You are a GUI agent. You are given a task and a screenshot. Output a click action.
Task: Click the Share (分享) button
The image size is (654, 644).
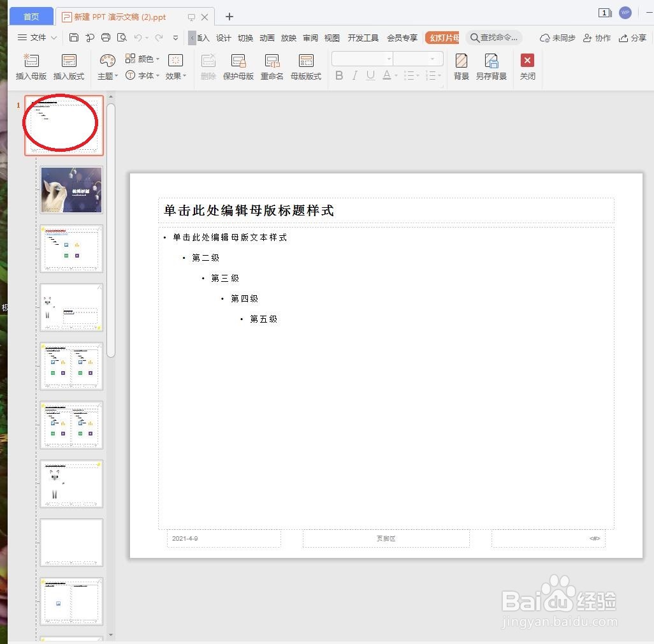coord(633,38)
